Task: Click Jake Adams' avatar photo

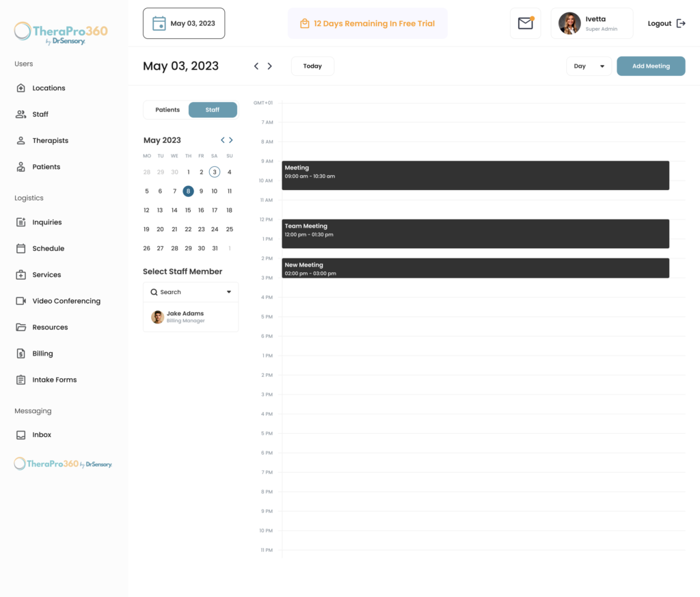Action: click(157, 317)
